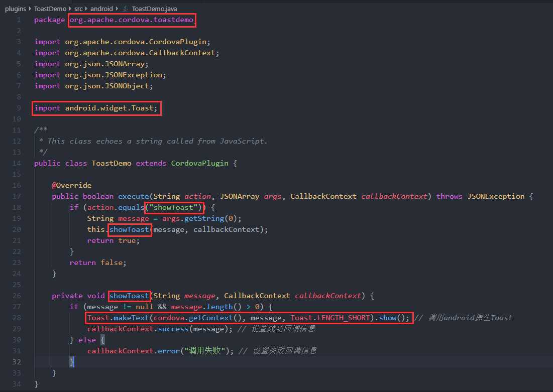Click line number 17 in the gutter
Screen dimensions: 553x392
click(x=17, y=196)
